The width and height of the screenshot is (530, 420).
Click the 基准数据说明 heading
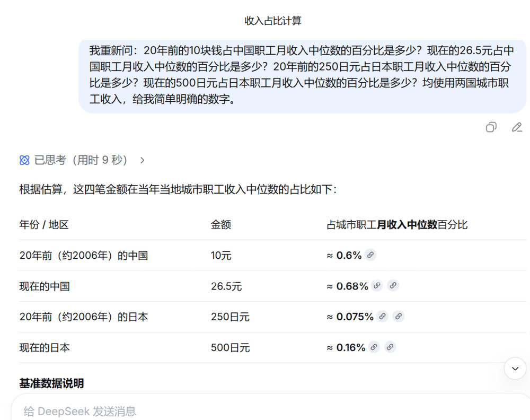tap(51, 383)
